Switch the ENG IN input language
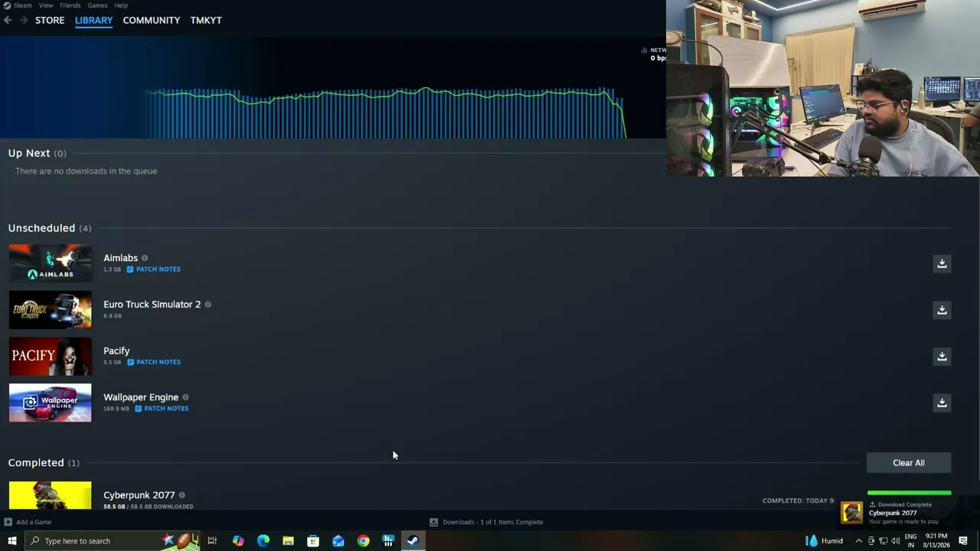The height and width of the screenshot is (551, 980). pos(911,541)
